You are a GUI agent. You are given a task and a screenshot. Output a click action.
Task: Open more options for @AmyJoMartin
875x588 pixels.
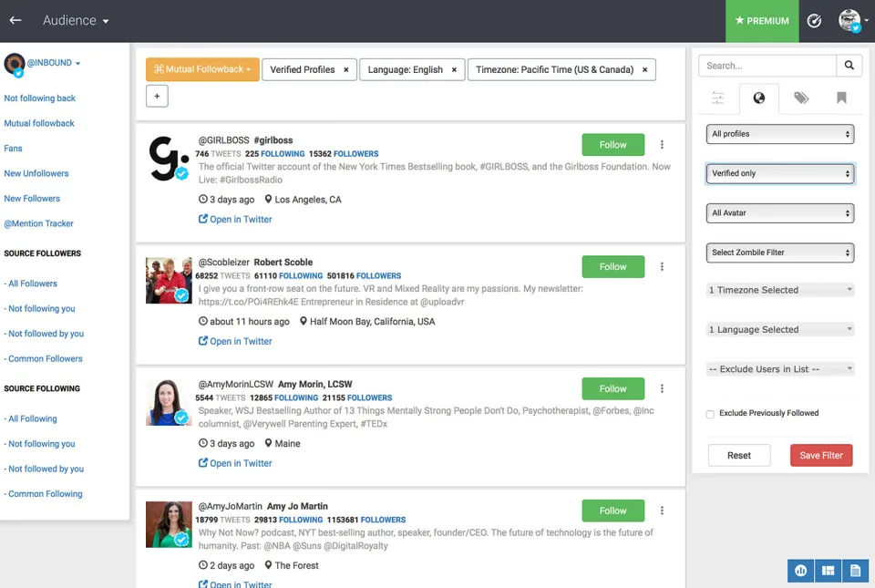click(662, 511)
